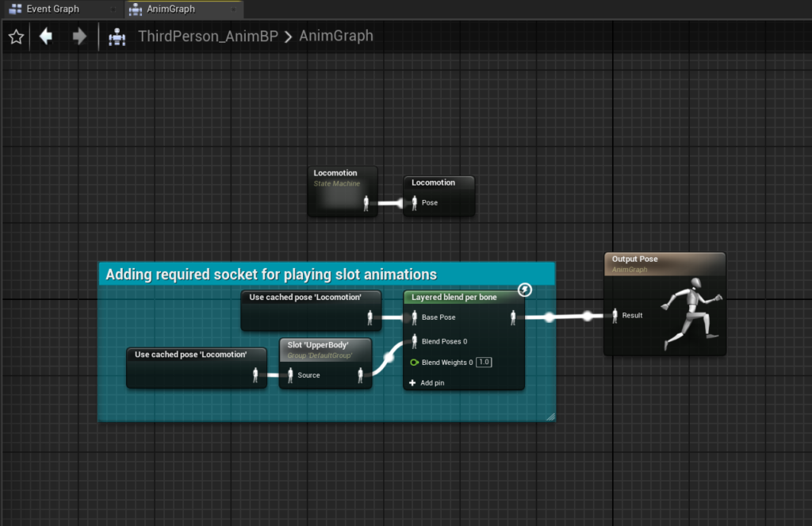Click the ThirdPerson_AnimBP breadcrumb
This screenshot has width=812, height=526.
tap(208, 36)
